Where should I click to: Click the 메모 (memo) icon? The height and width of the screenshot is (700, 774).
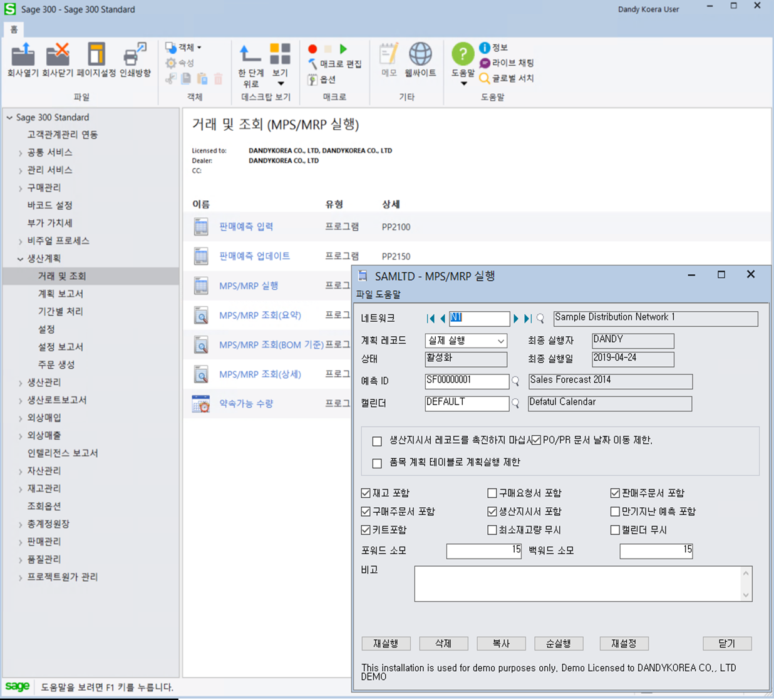pos(389,54)
